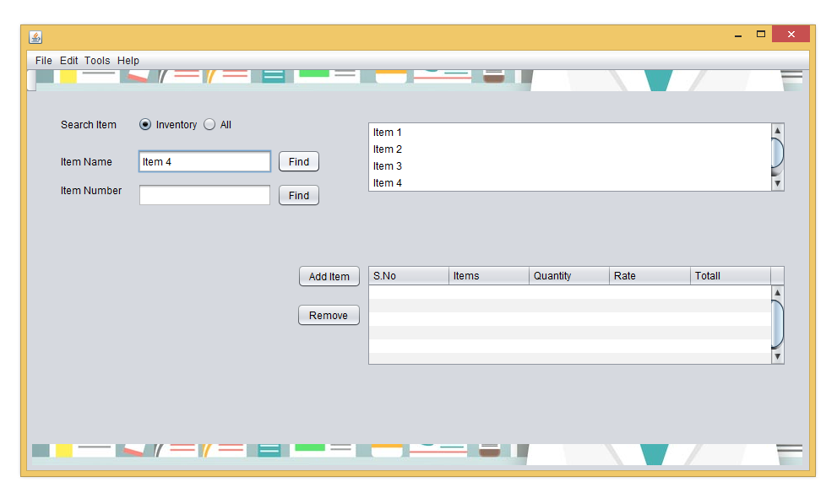This screenshot has height=504, width=837.
Task: Click the Find button next to Item Name
Action: click(298, 161)
